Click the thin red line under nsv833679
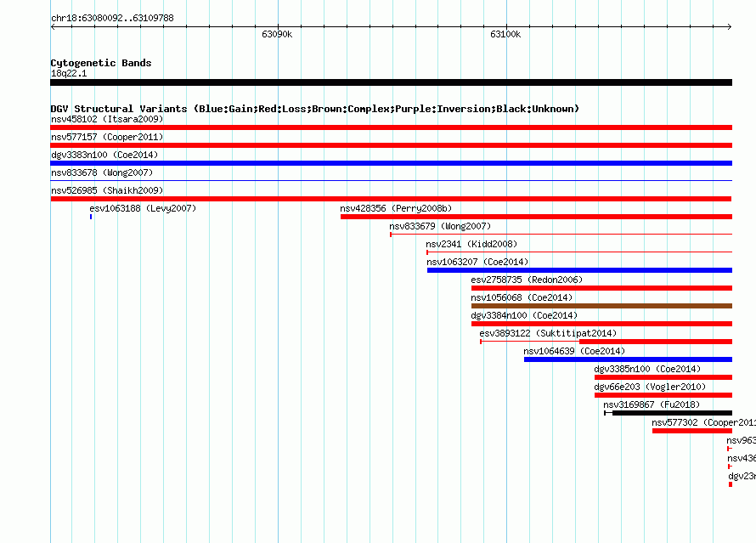Image resolution: width=756 pixels, height=543 pixels. pyautogui.click(x=561, y=235)
